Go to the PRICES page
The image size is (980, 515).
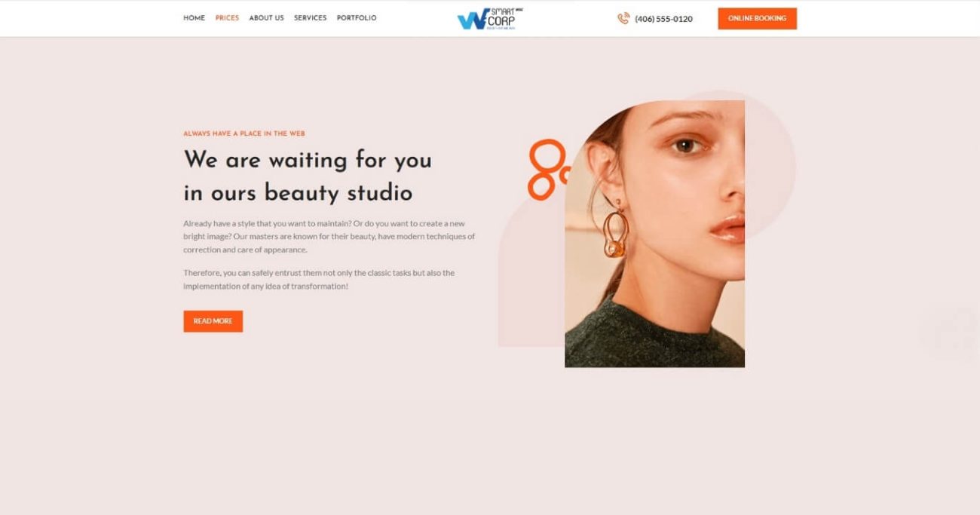tap(227, 18)
